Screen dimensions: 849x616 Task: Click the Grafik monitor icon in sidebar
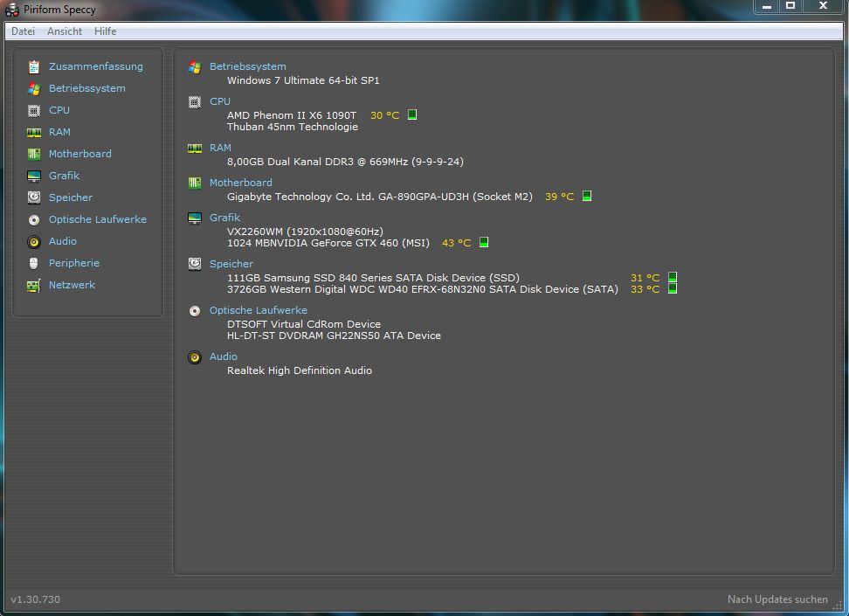[33, 176]
